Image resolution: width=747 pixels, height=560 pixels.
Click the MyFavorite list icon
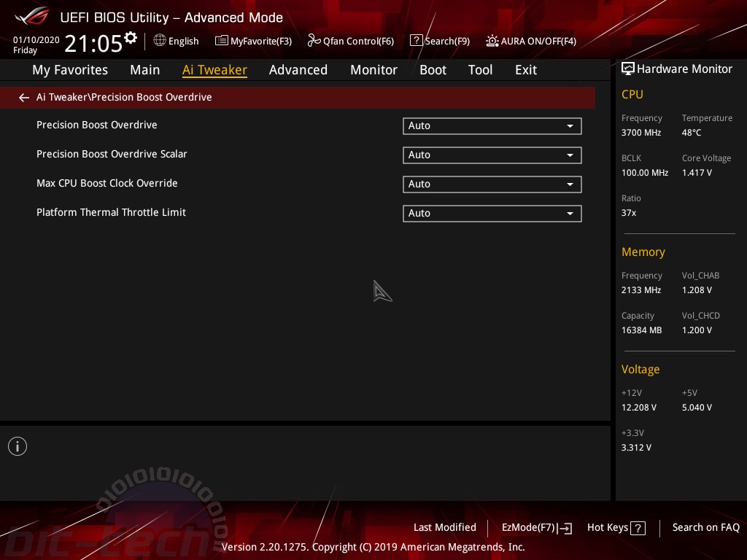(x=221, y=41)
